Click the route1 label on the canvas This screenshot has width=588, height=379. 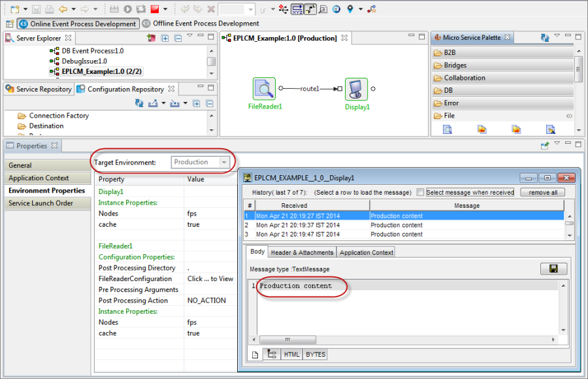pos(310,89)
